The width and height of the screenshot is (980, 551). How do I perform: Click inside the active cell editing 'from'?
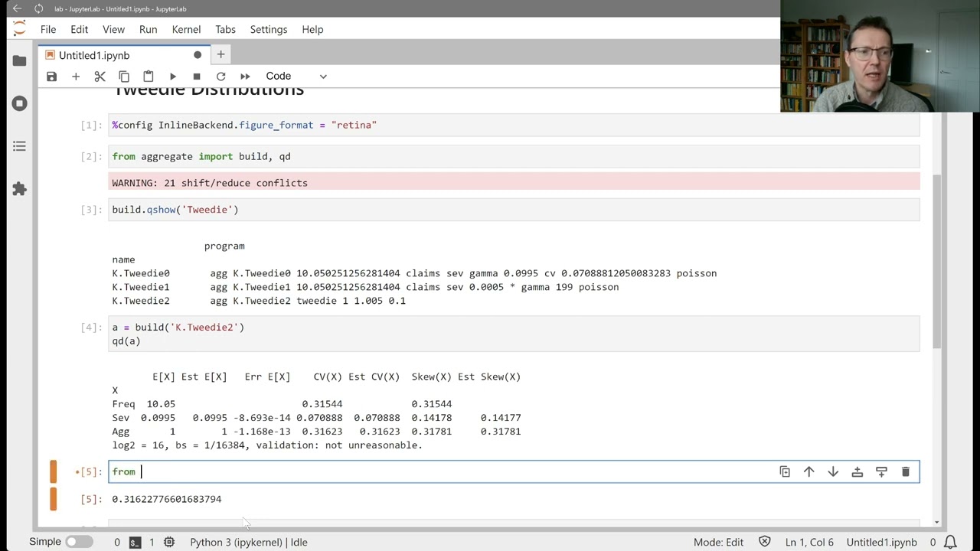pos(514,472)
